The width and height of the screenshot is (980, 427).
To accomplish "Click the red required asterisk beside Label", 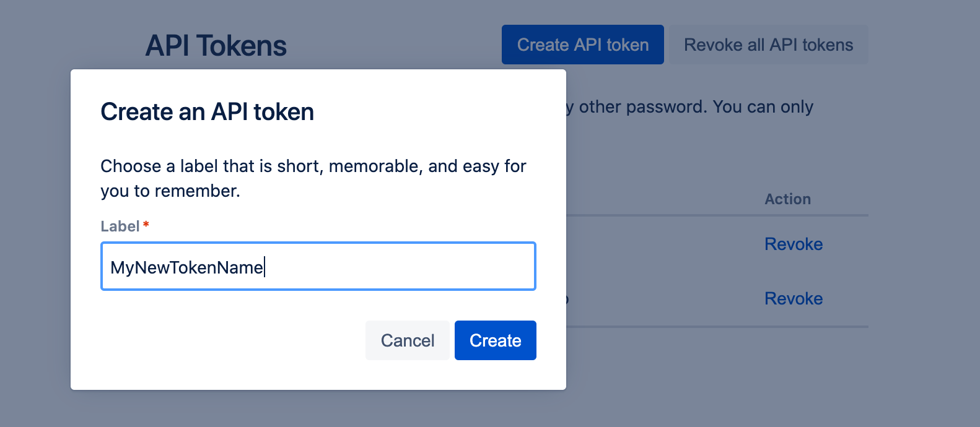I will (x=146, y=225).
